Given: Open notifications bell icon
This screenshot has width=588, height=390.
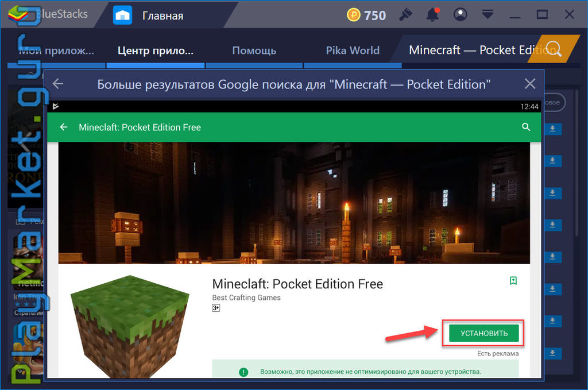Looking at the screenshot, I should click(433, 14).
